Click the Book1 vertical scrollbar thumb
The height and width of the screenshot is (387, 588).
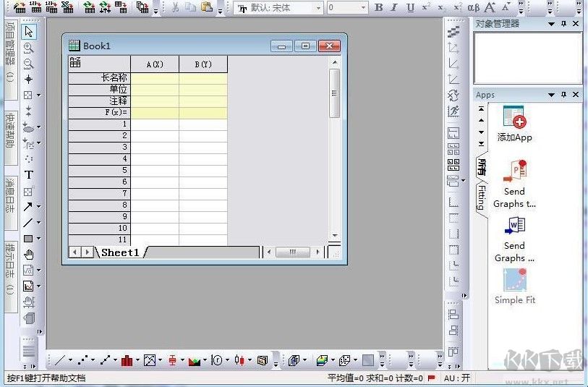(334, 93)
